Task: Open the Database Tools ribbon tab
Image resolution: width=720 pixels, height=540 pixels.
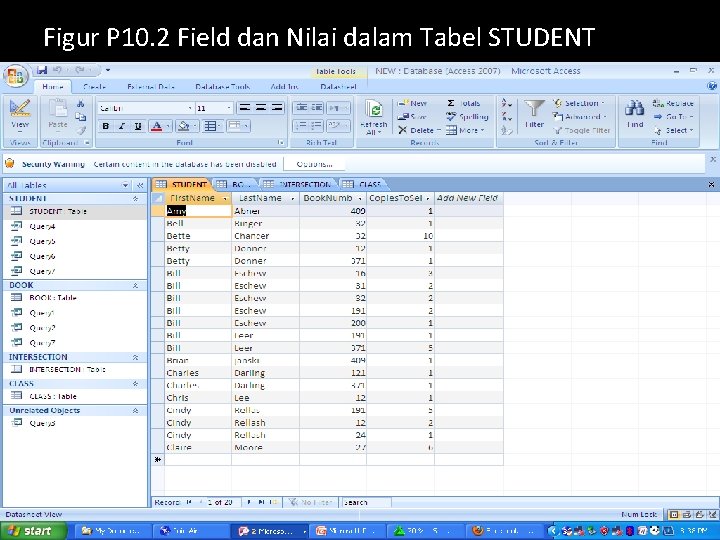Action: click(222, 86)
